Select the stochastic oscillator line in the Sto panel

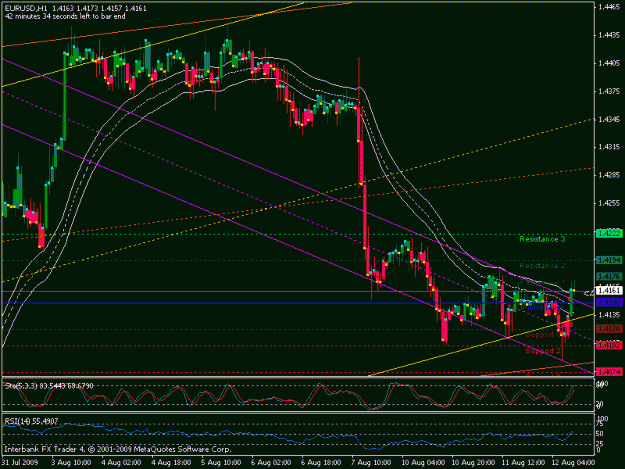289,396
